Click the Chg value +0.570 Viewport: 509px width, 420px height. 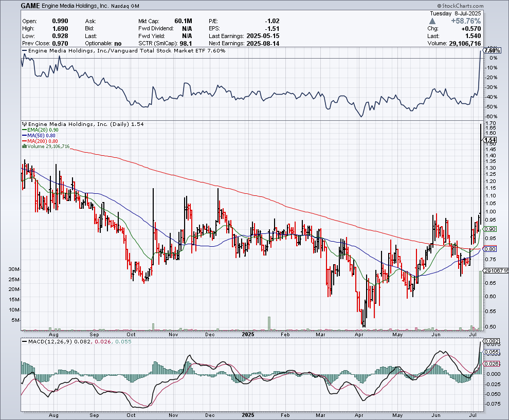point(470,29)
